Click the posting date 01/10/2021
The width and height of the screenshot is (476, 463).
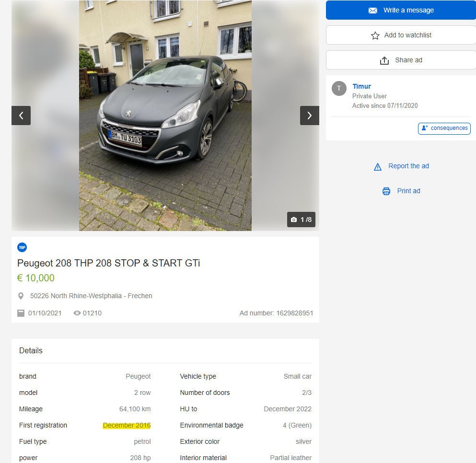[x=45, y=313]
